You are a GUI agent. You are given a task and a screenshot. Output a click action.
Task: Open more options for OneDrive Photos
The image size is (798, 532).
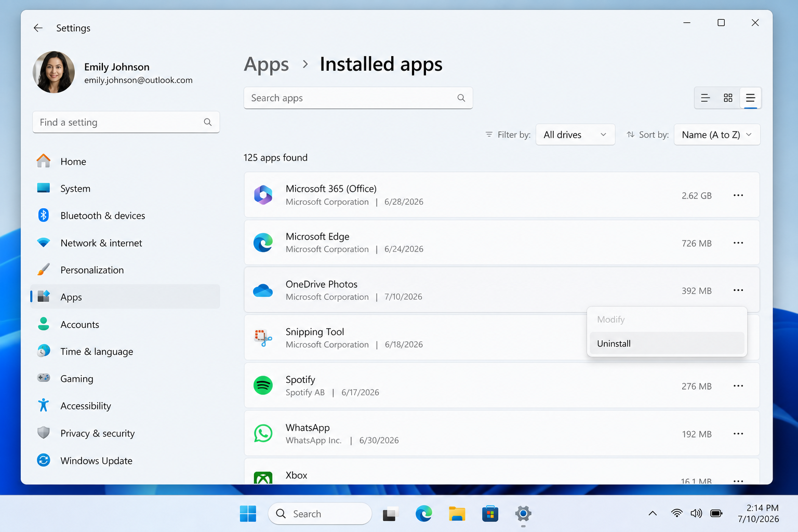[738, 290]
